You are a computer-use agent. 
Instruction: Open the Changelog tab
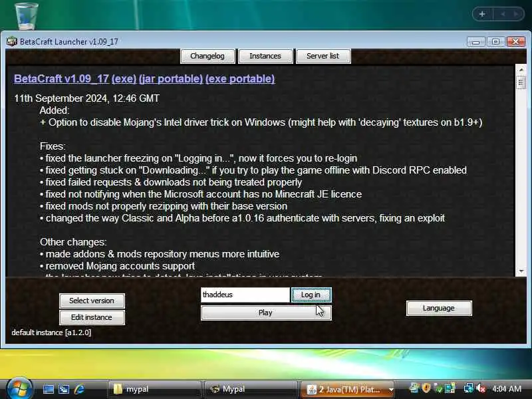(x=207, y=56)
